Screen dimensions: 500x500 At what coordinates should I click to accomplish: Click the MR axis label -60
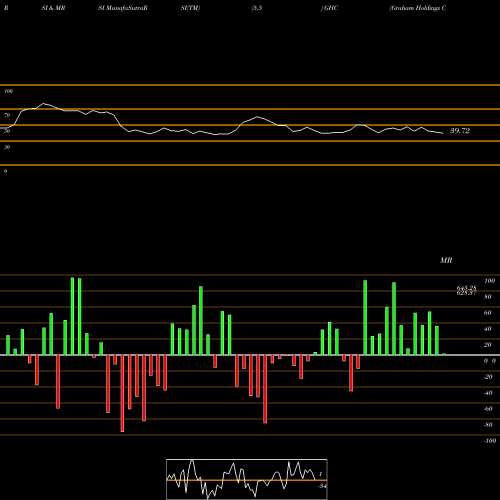pos(488,409)
